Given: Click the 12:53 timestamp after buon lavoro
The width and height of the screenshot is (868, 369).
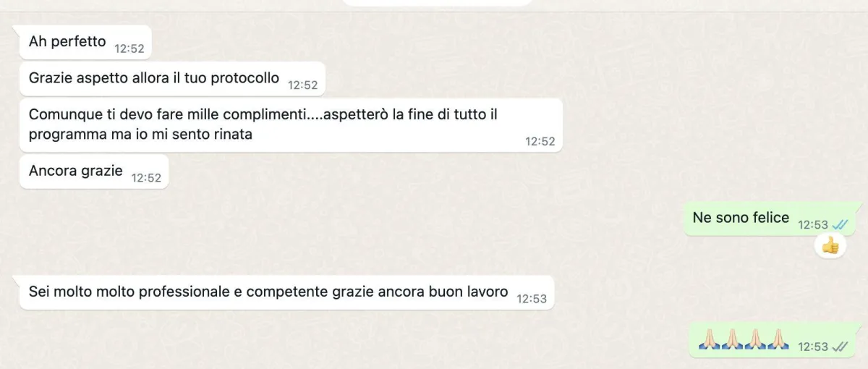Looking at the screenshot, I should 532,298.
